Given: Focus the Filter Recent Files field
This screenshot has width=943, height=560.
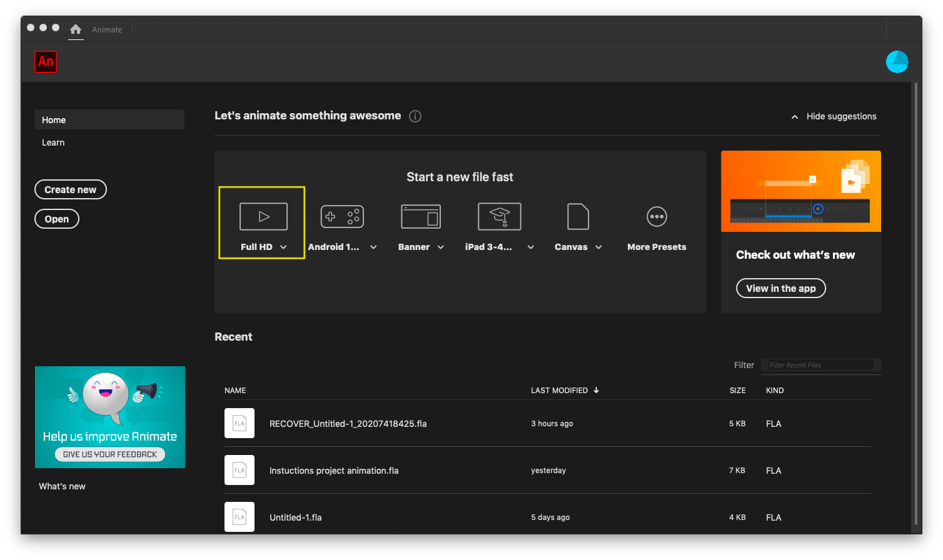Looking at the screenshot, I should (820, 365).
